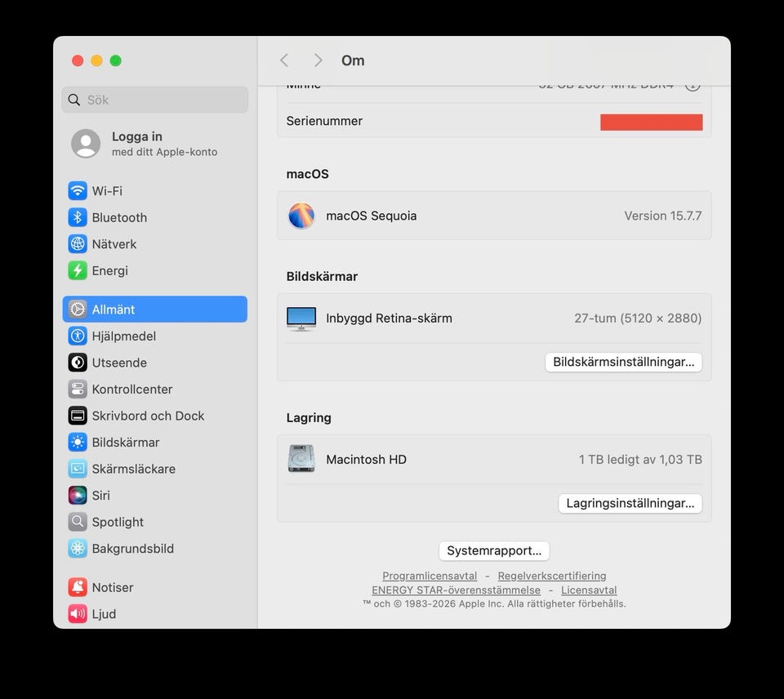Open Wi-Fi settings in sidebar
Screen dimensions: 784x699
pos(155,191)
